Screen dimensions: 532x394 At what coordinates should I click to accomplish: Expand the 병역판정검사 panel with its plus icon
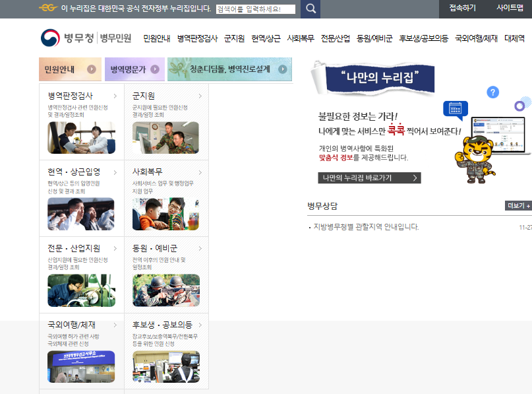coord(115,94)
